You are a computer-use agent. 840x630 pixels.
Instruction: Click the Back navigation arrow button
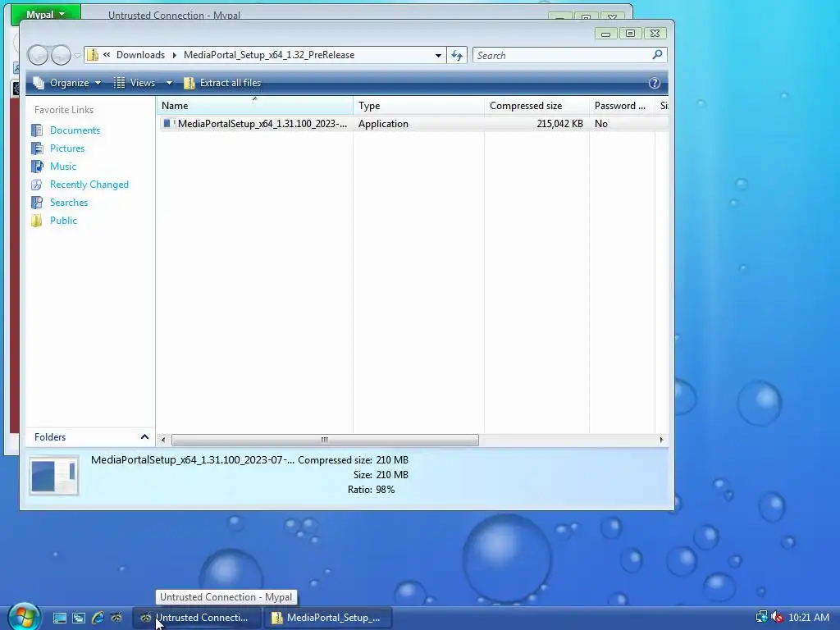click(x=38, y=55)
